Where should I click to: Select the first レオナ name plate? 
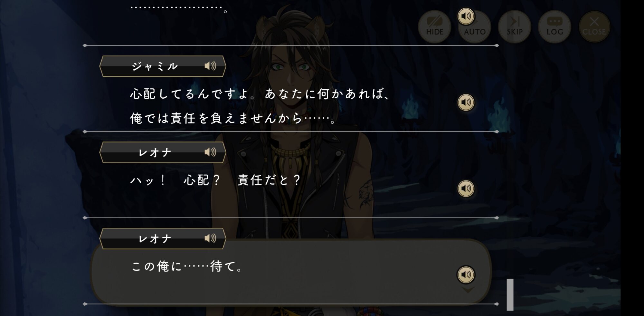coord(163,152)
